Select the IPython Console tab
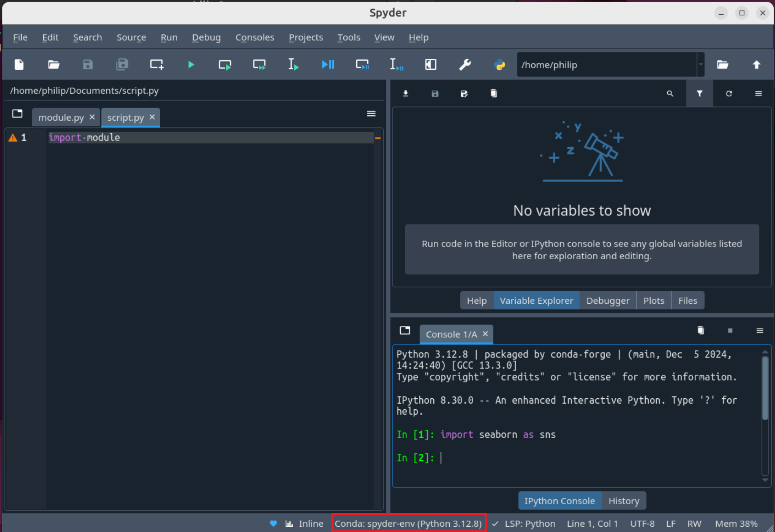Viewport: 775px width, 532px height. pos(560,501)
